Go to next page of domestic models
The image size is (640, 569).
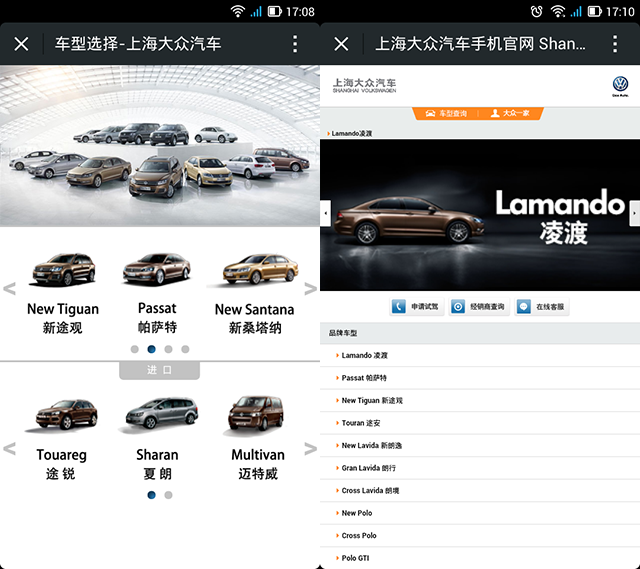(311, 289)
